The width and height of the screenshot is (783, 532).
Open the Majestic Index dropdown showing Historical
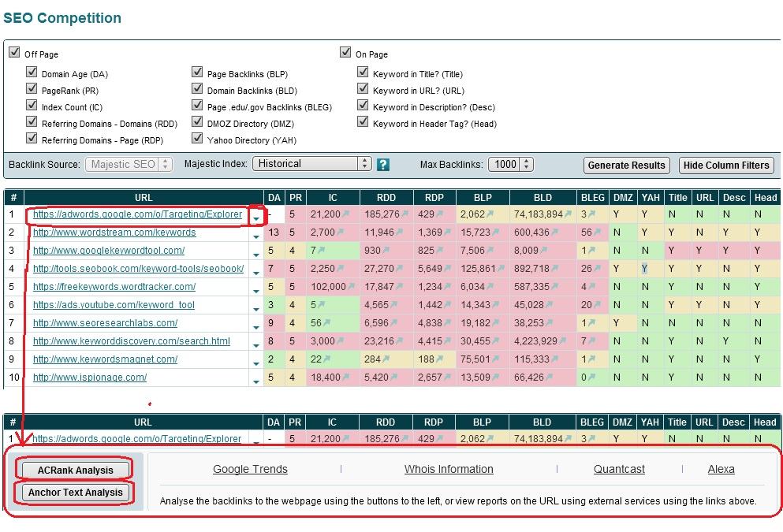tap(312, 164)
